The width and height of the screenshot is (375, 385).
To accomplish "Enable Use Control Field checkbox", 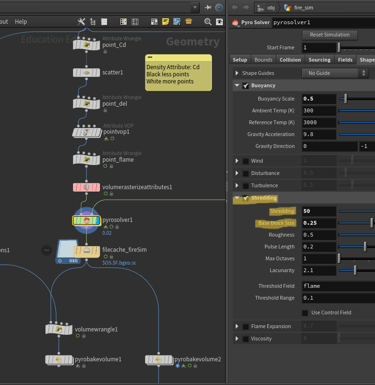I will click(305, 313).
